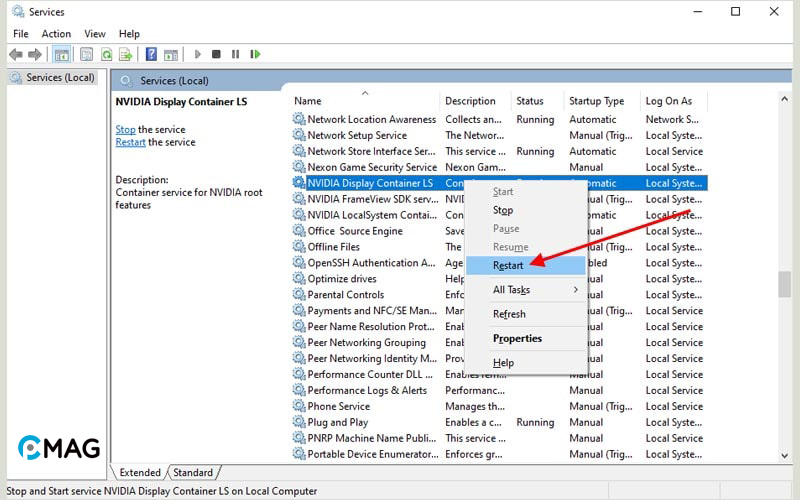Click the scrollbar down arrow
800x500 pixels.
click(784, 455)
